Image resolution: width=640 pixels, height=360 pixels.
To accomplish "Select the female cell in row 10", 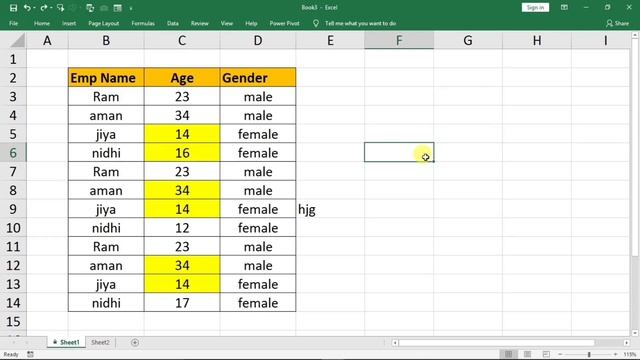I will (258, 228).
